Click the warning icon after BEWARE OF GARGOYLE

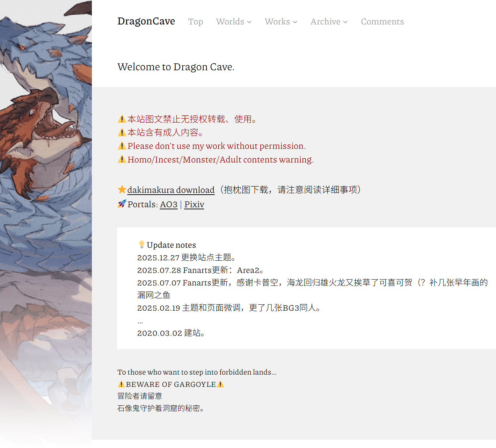click(x=220, y=384)
